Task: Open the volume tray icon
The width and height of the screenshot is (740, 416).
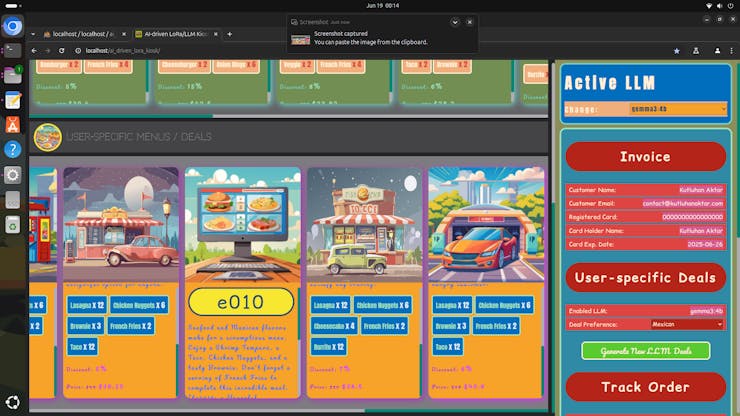Action: [720, 6]
